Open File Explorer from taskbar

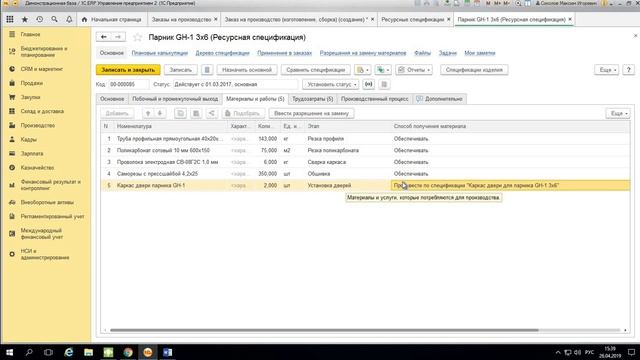click(88, 352)
